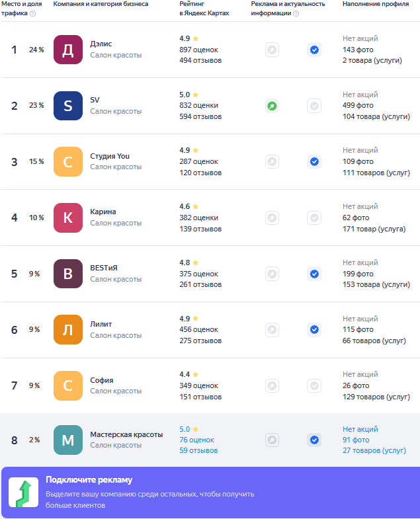Open the 59 отзывов reviews link
Image resolution: width=420 pixels, height=519 pixels.
(x=198, y=450)
